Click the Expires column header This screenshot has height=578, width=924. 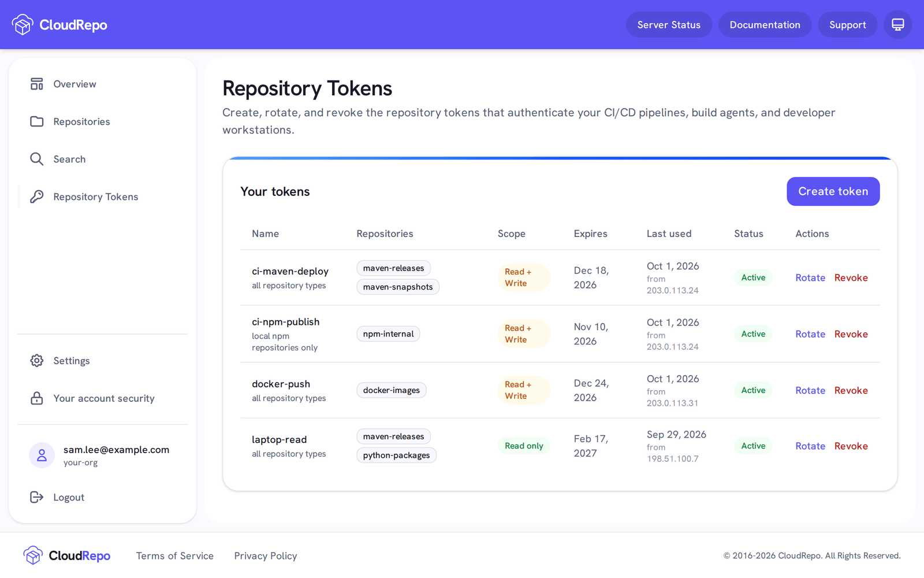click(590, 234)
